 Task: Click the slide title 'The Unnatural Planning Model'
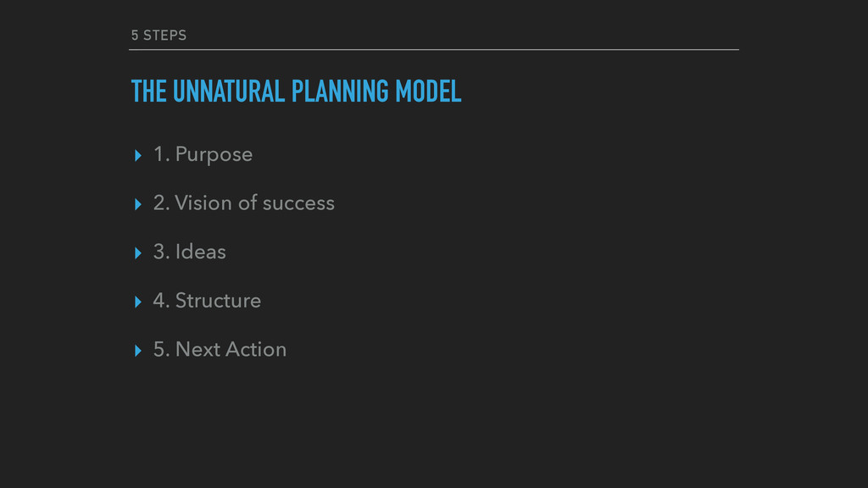click(296, 91)
